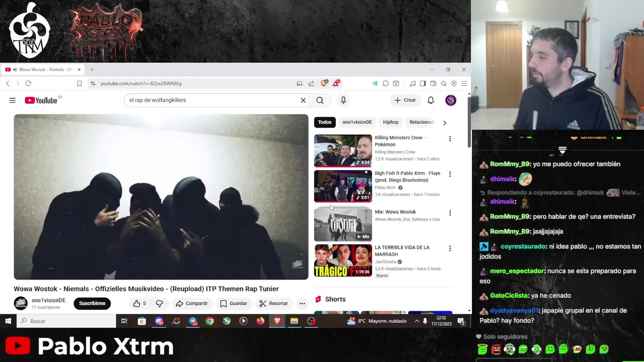The height and width of the screenshot is (362, 644).
Task: Open more actions for the Wowa Wostok video
Action: [x=302, y=303]
